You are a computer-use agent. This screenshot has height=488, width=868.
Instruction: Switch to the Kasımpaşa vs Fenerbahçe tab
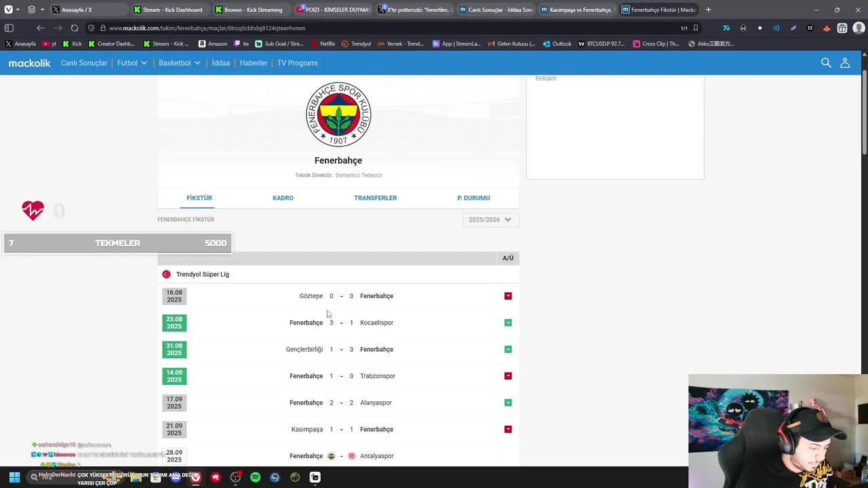pyautogui.click(x=577, y=9)
